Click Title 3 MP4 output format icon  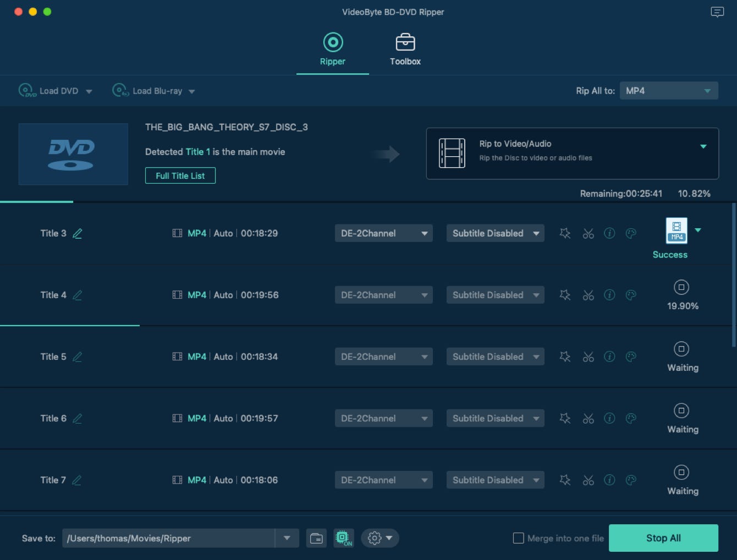(x=676, y=230)
